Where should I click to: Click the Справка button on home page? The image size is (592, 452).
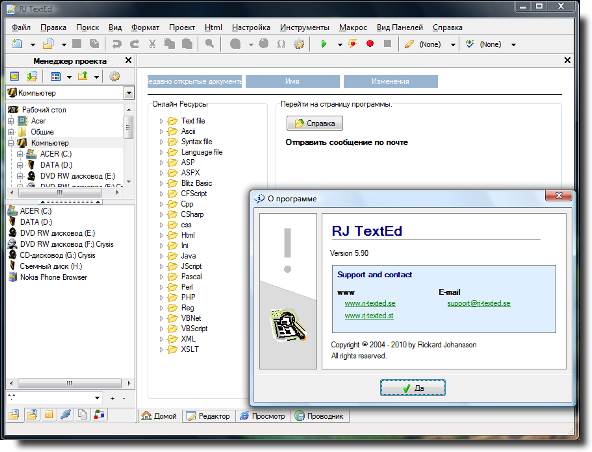point(314,123)
